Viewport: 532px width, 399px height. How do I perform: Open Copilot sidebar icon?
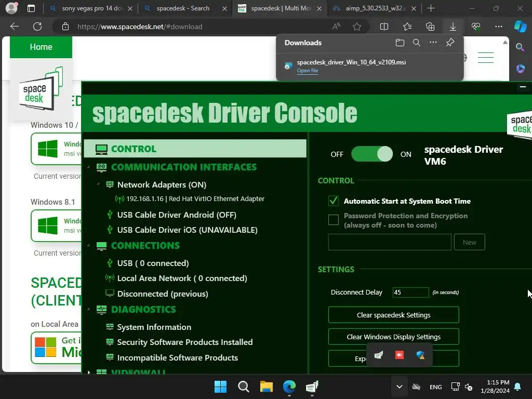tap(520, 26)
